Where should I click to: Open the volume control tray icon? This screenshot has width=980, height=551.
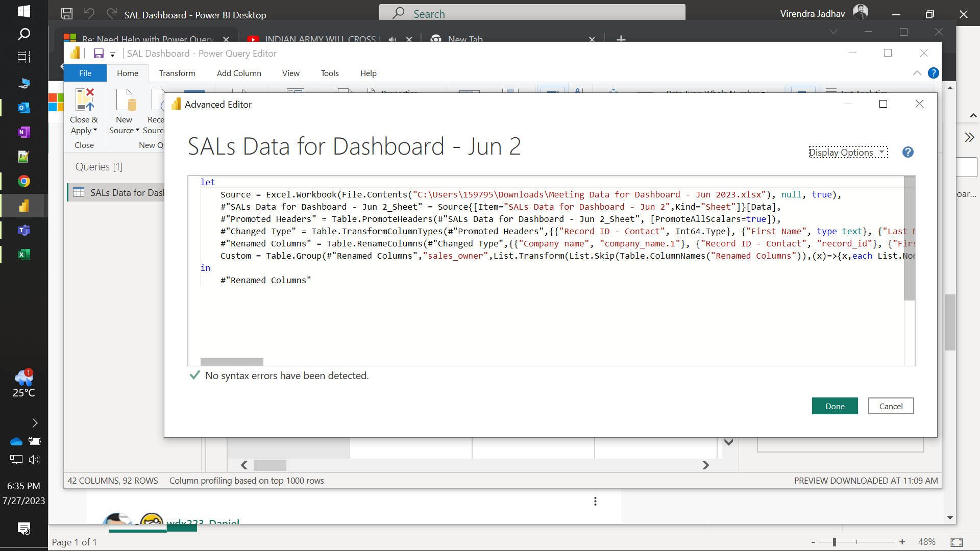34,460
